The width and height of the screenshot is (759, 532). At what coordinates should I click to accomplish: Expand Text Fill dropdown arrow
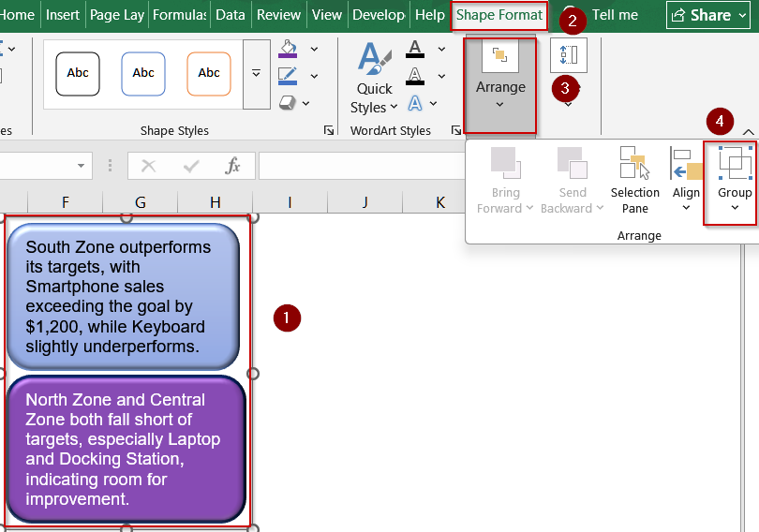tap(441, 50)
